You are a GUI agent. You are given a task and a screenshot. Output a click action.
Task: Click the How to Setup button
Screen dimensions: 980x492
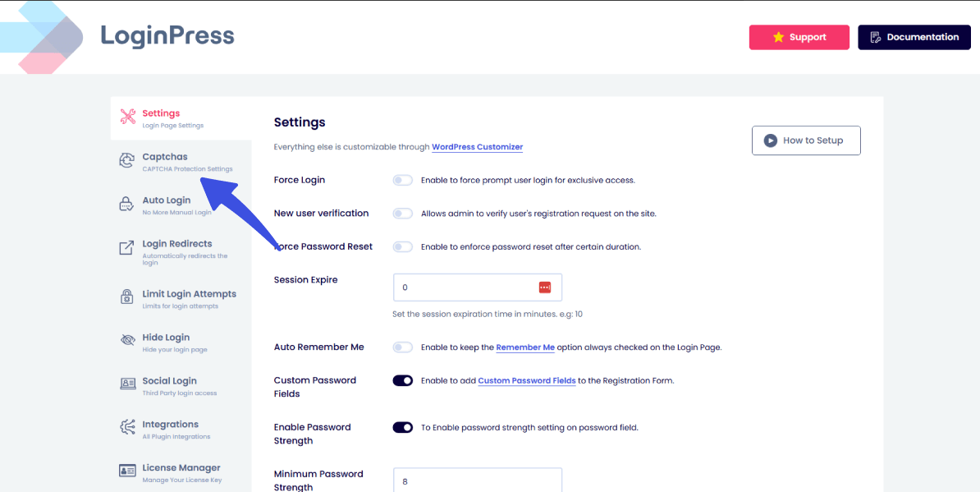pyautogui.click(x=806, y=140)
